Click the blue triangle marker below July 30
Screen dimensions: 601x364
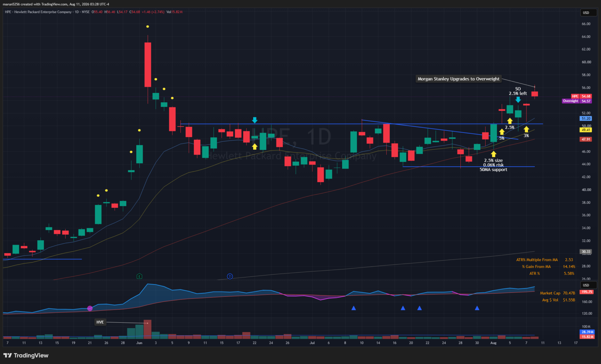click(x=477, y=308)
